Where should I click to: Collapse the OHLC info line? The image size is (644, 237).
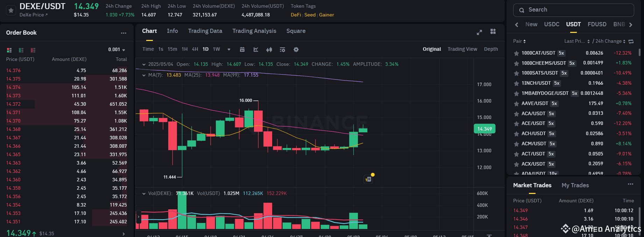coord(144,64)
